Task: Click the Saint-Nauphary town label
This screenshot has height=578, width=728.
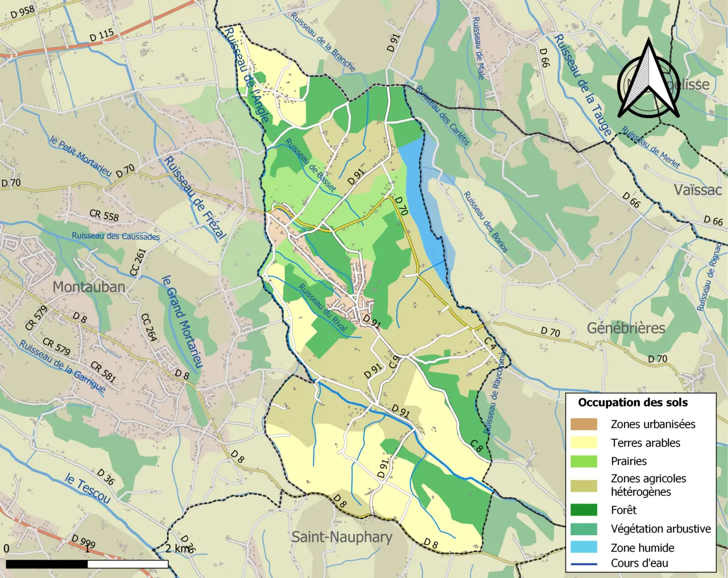Action: [x=342, y=537]
